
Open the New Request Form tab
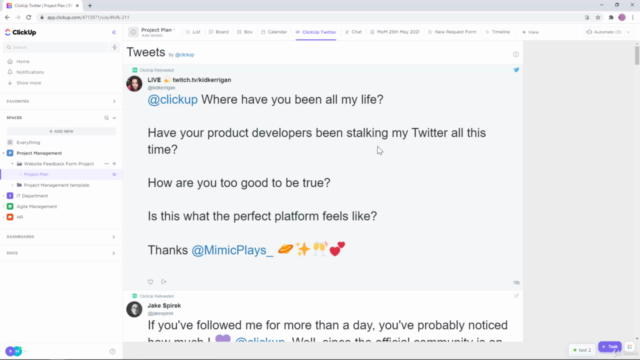coord(452,32)
